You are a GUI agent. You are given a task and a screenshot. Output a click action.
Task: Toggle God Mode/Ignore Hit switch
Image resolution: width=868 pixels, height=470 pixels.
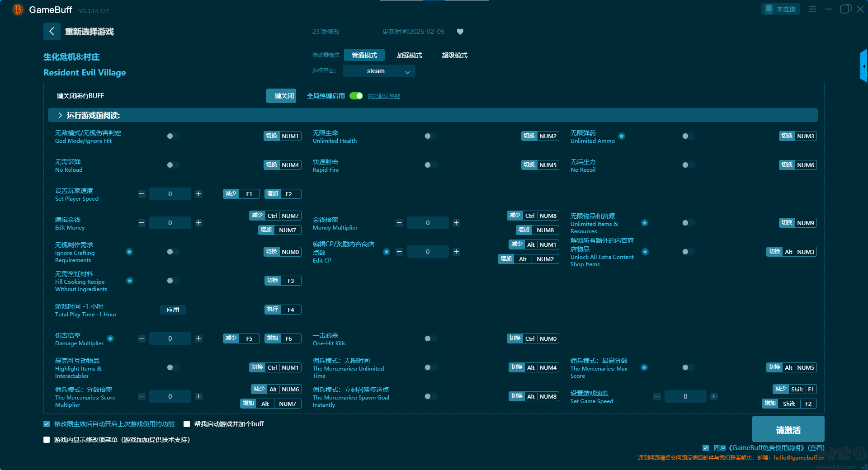coord(173,136)
